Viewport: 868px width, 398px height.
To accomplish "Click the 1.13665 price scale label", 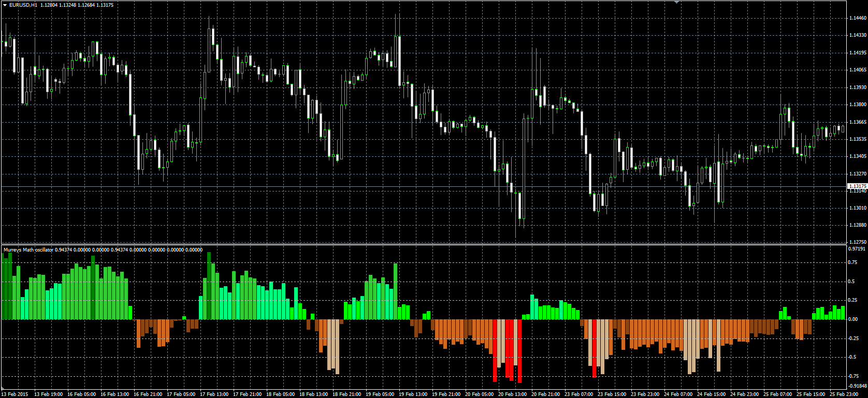I will click(x=858, y=122).
